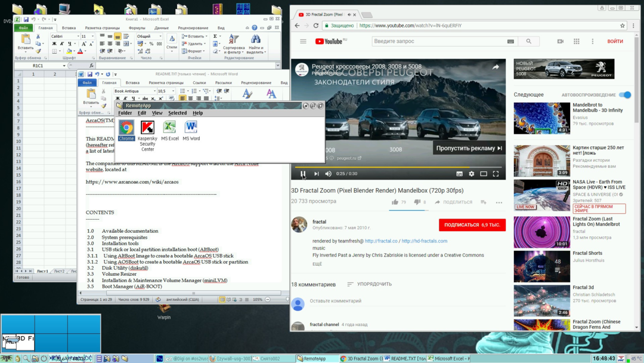Seek on the video progress bar
Image resolution: width=644 pixels, height=363 pixels.
pos(398,167)
